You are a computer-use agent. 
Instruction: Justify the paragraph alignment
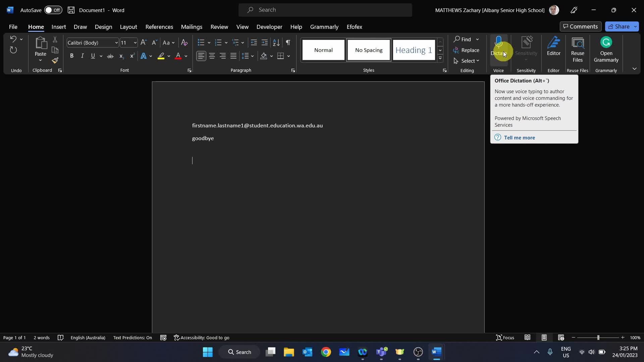point(233,56)
